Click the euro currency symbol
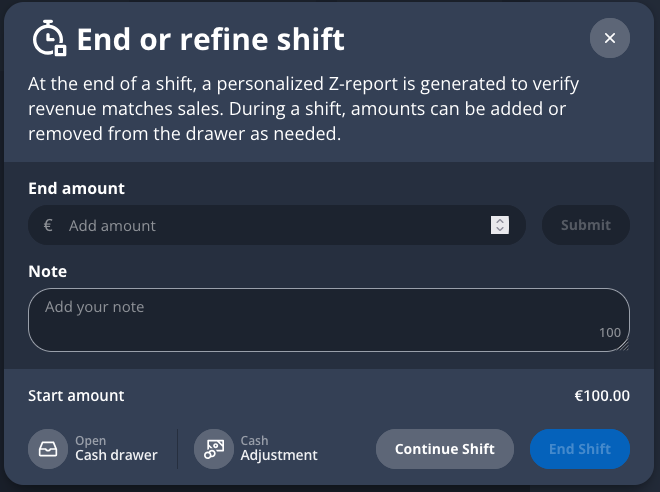 coord(48,226)
